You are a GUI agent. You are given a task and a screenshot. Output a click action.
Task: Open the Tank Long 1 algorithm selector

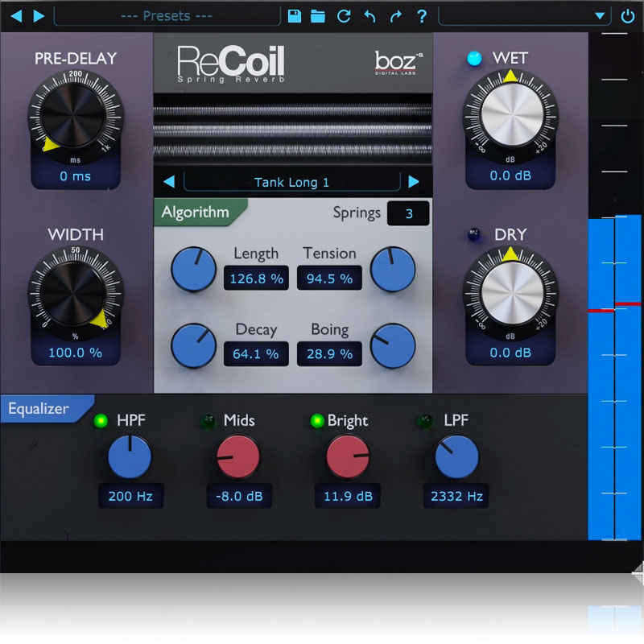tap(291, 182)
